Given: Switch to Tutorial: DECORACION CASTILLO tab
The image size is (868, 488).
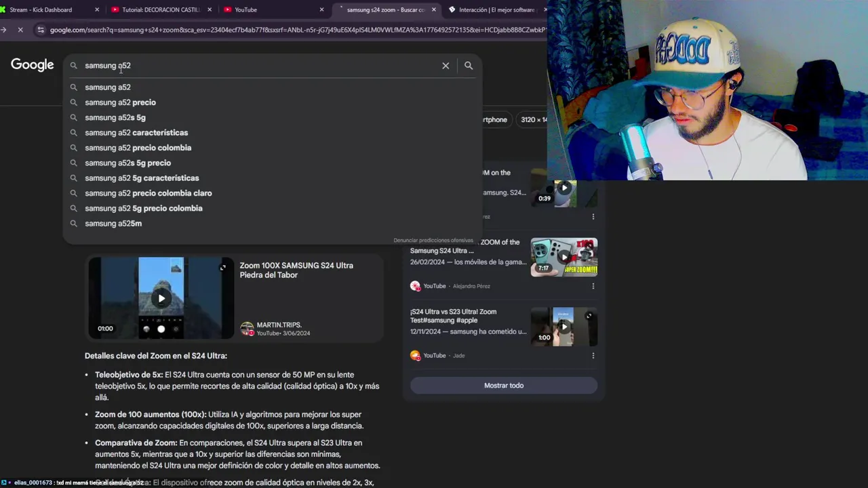Looking at the screenshot, I should (161, 9).
